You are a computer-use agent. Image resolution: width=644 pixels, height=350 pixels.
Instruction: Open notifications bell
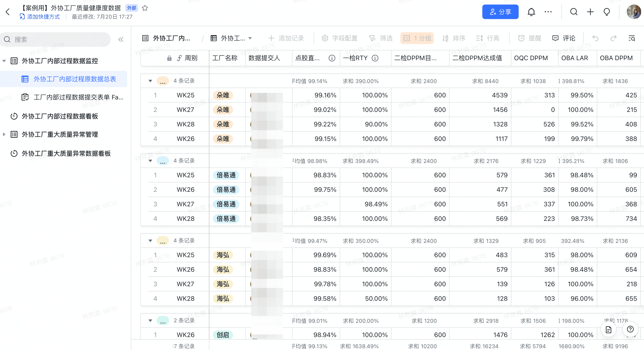tap(531, 12)
